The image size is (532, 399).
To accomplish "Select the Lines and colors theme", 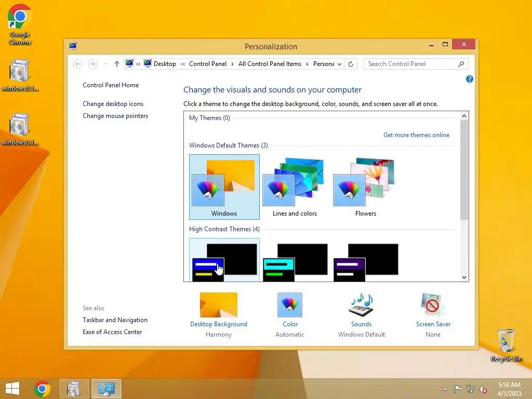I will pos(295,187).
